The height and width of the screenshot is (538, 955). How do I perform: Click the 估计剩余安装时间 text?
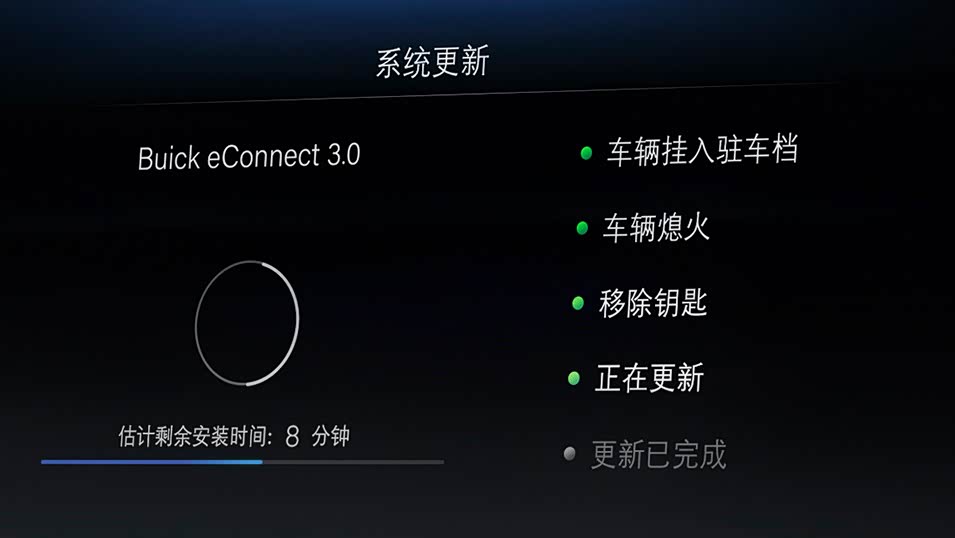tap(195, 436)
